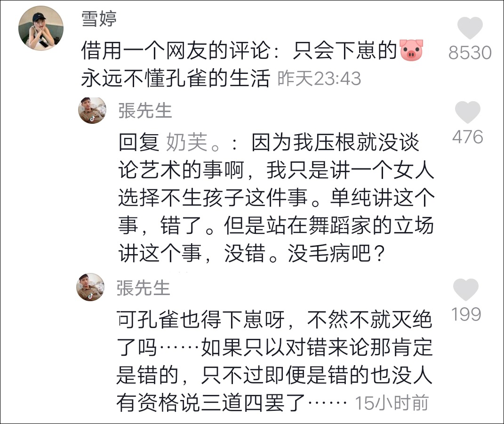Click the 199 like count
This screenshot has width=504, height=424.
click(466, 314)
